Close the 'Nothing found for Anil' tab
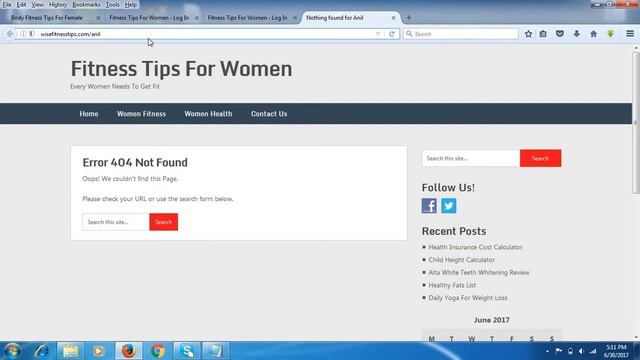The image size is (640, 360). [393, 18]
